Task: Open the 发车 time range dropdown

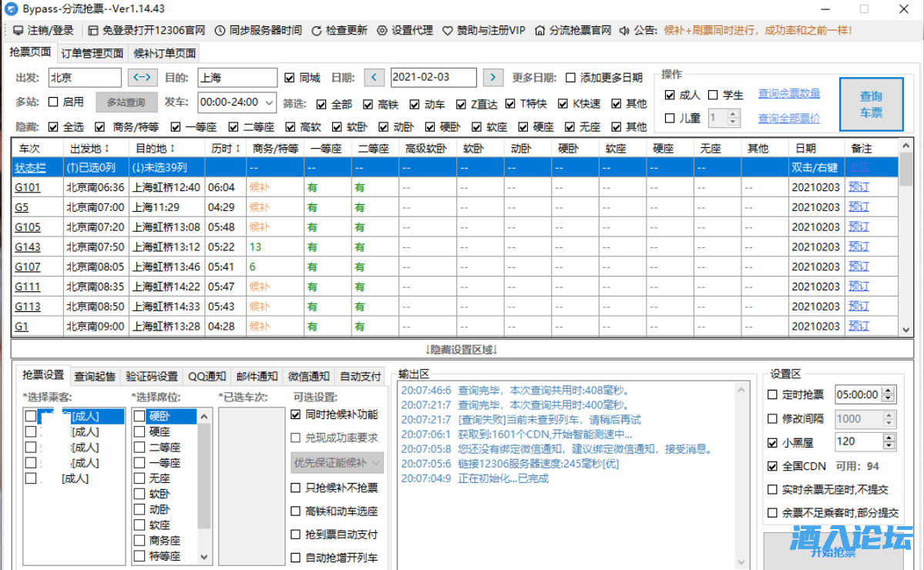Action: (x=237, y=102)
